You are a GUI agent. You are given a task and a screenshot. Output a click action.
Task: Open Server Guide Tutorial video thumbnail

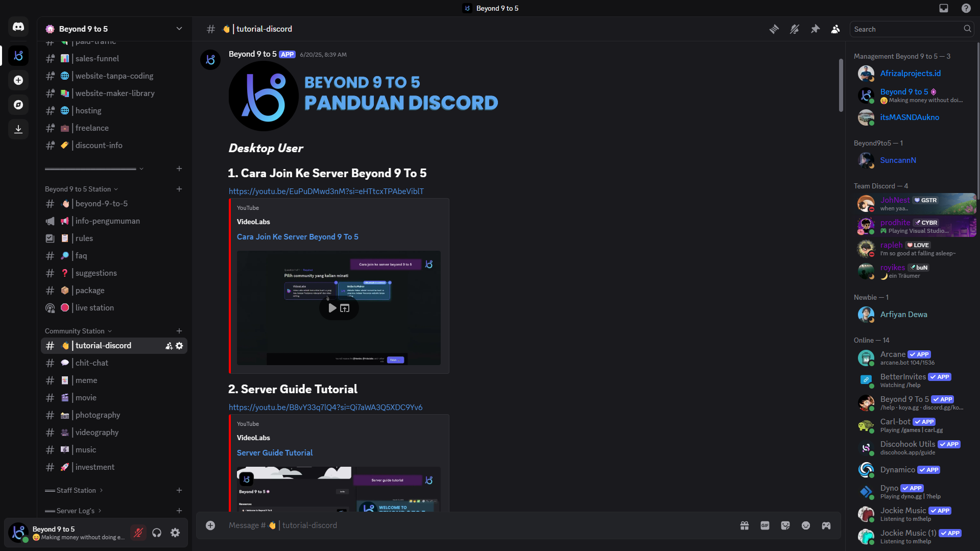click(x=339, y=489)
